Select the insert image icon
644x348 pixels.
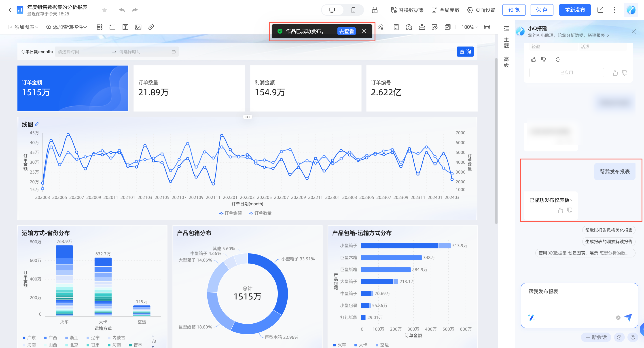tap(138, 27)
